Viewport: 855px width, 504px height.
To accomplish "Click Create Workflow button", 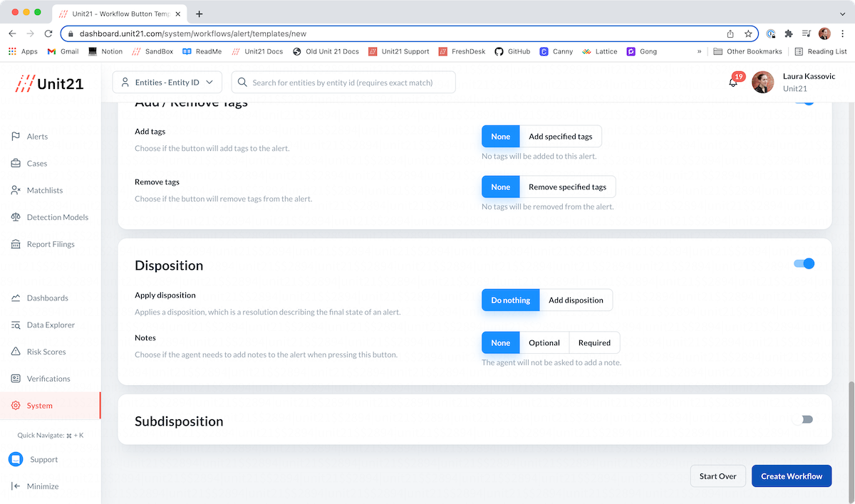I will (x=792, y=476).
